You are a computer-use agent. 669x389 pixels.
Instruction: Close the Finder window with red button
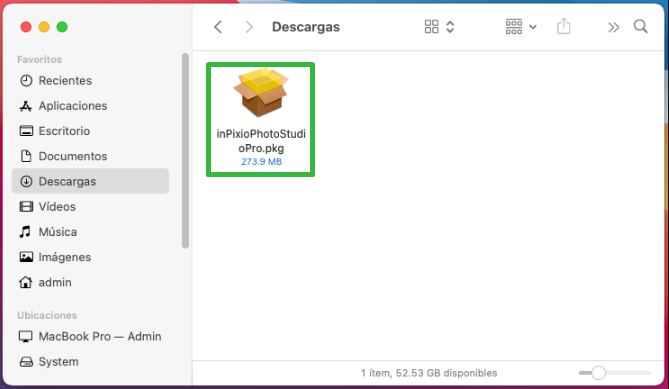pos(26,27)
